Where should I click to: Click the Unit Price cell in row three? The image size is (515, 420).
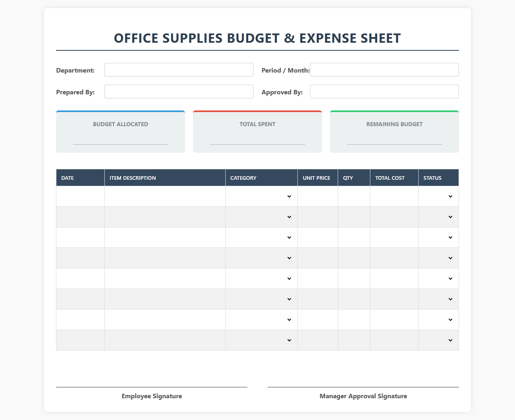(318, 237)
